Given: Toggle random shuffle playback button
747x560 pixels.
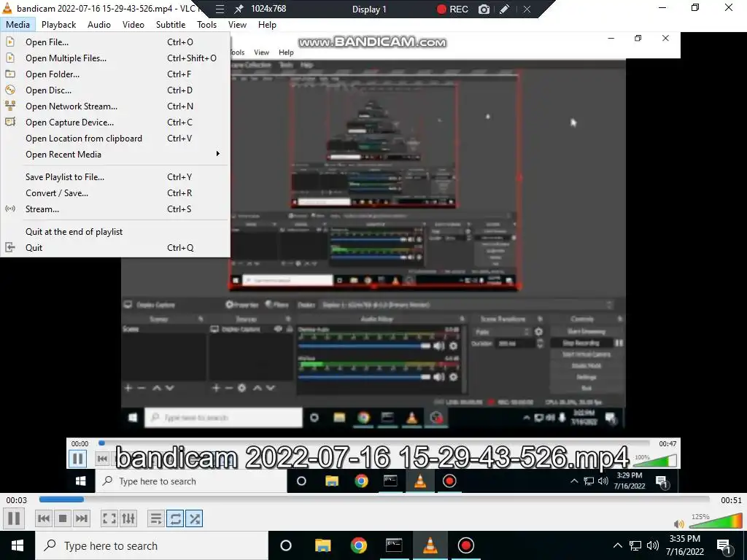Looking at the screenshot, I should 194,518.
